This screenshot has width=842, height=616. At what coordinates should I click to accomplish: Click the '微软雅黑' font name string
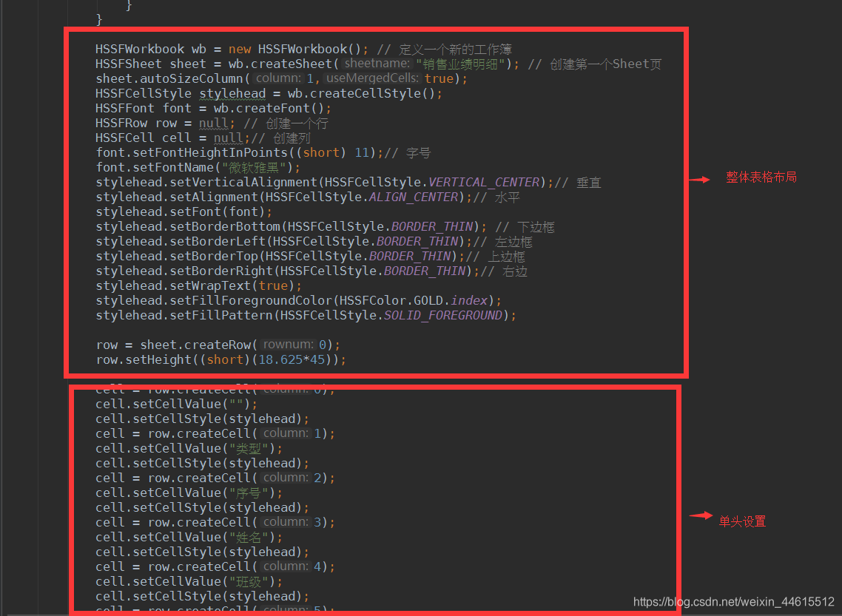[254, 167]
